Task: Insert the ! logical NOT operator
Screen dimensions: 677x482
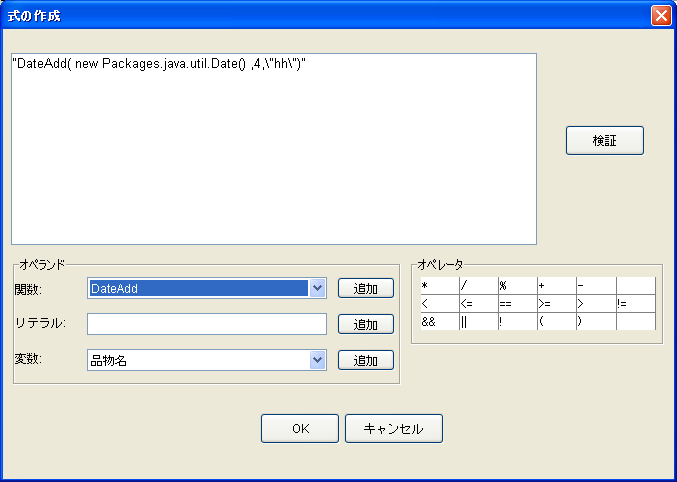Action: pos(518,322)
